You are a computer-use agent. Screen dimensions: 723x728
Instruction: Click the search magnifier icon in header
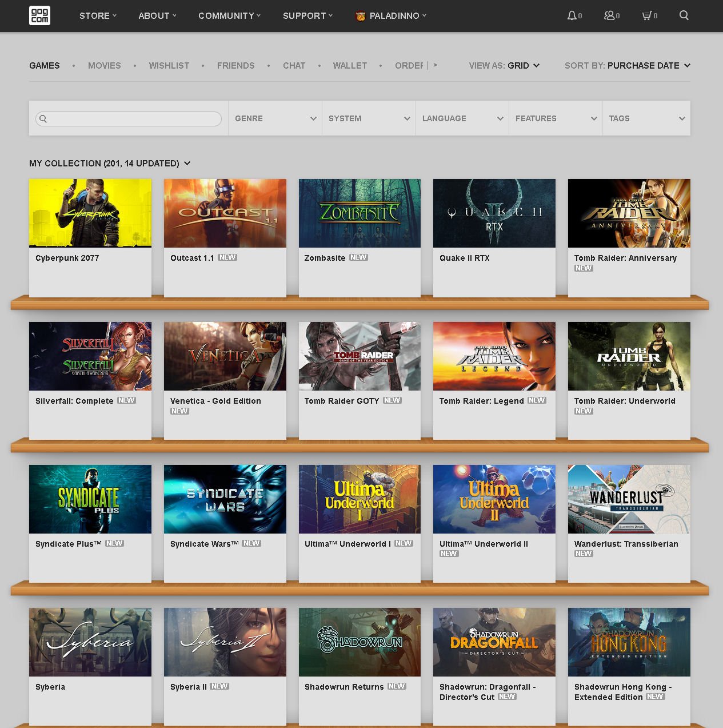click(684, 15)
